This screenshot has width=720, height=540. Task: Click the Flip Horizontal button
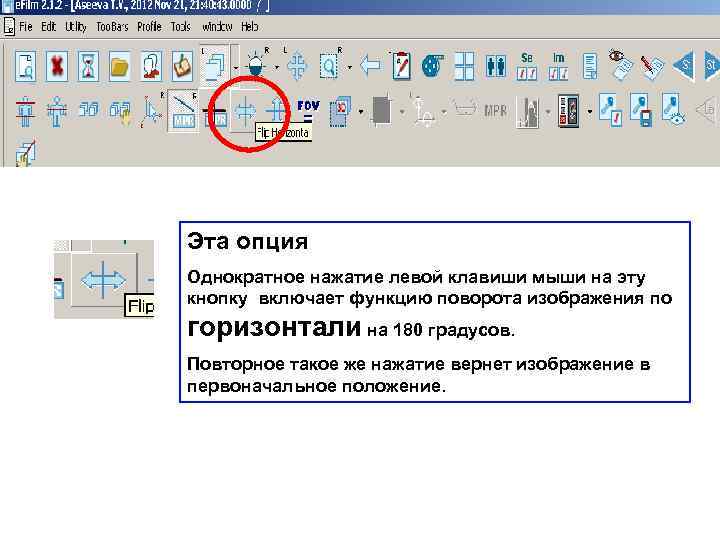point(245,111)
